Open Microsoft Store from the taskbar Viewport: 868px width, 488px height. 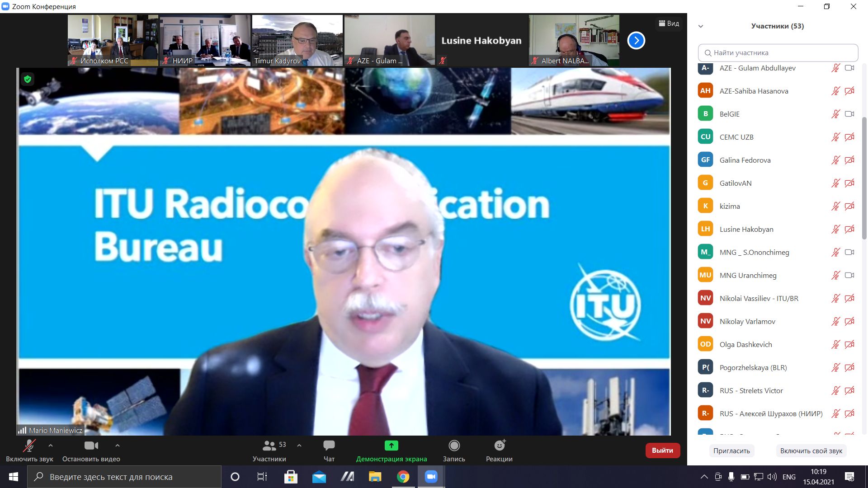tap(291, 477)
